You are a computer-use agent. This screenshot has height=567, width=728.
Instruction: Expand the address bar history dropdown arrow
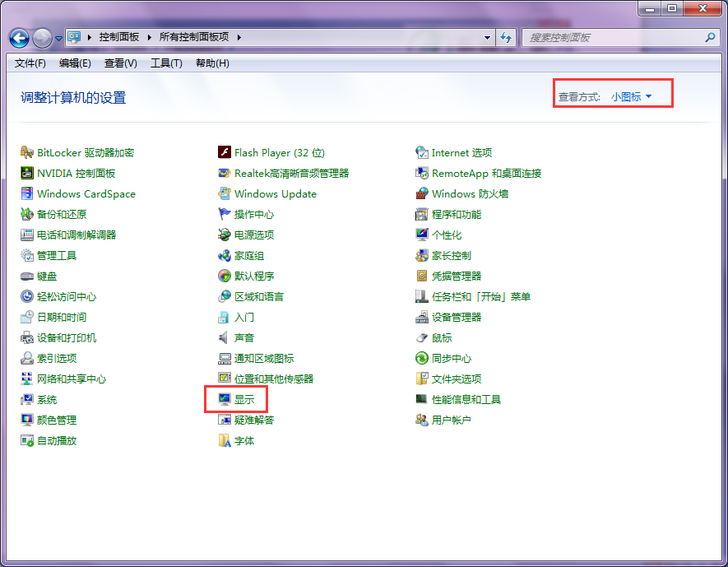[487, 38]
